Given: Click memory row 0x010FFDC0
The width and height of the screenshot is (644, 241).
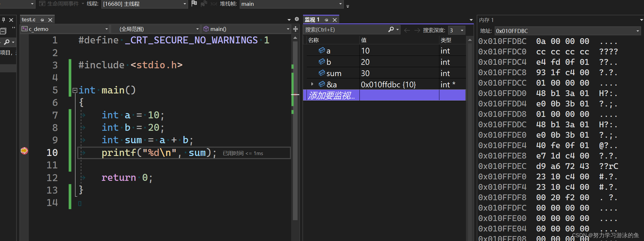Looking at the screenshot, I should (548, 52).
